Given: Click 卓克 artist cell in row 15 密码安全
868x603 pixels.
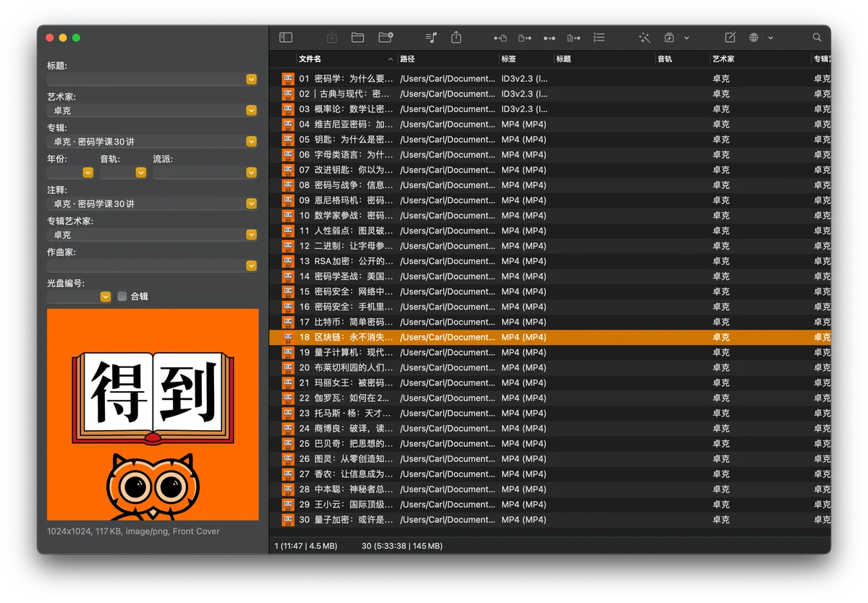Looking at the screenshot, I should click(720, 291).
